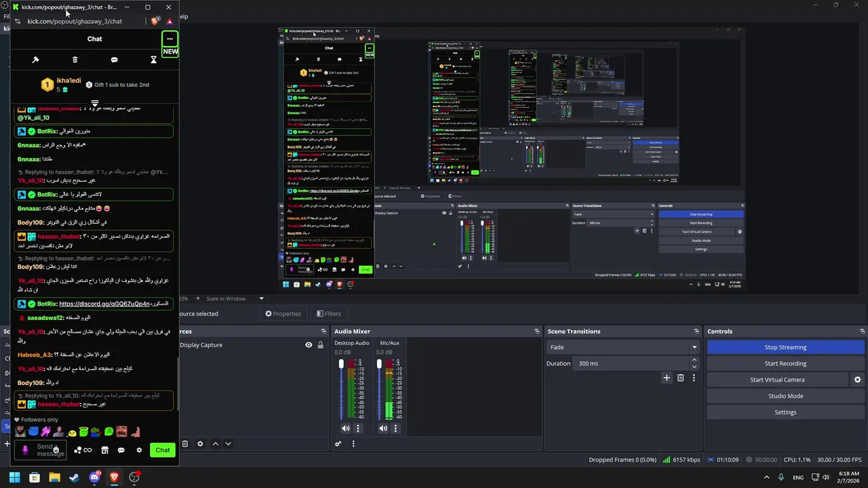This screenshot has height=488, width=868.
Task: Click the pin/gavel moderation icon in chat
Action: [36, 60]
